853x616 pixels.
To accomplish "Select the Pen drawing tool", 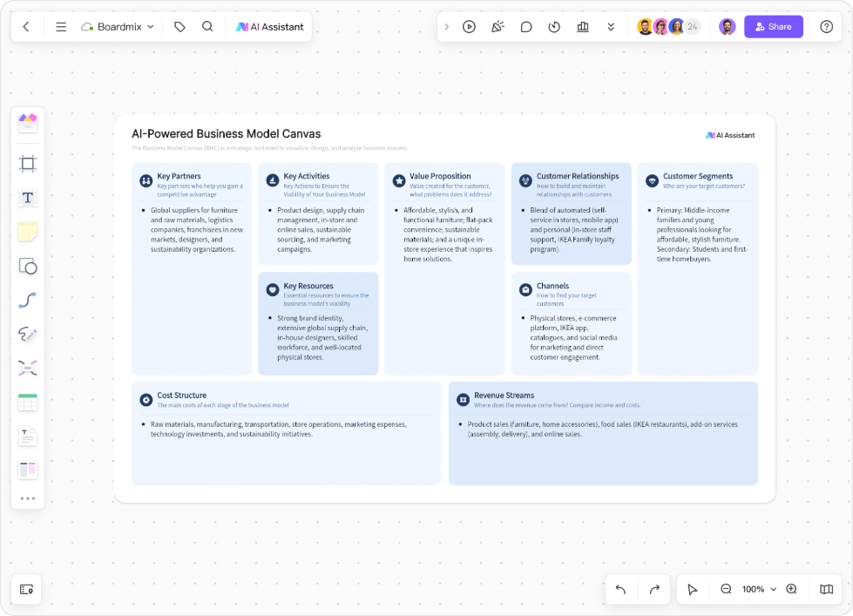I will pos(28,334).
